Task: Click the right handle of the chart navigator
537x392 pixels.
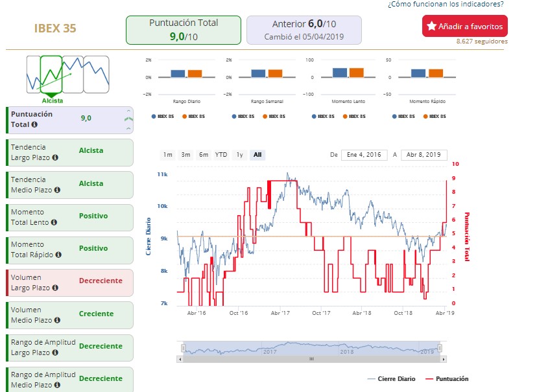Action: point(440,348)
